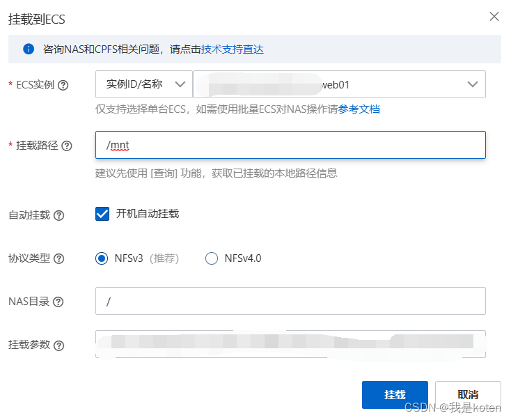Click the help icon beside NAS目录
Viewport: 511px width, 420px height.
pyautogui.click(x=58, y=302)
